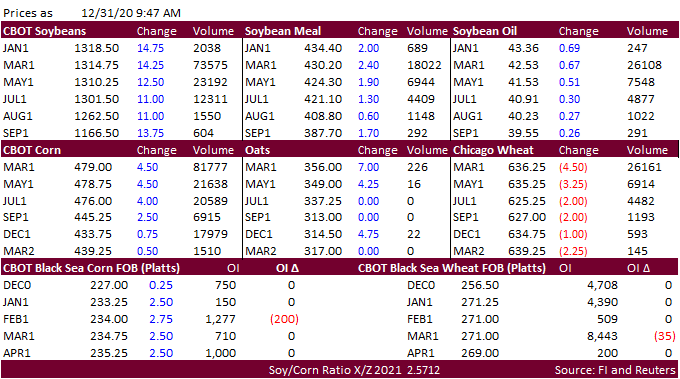The image size is (680, 379).
Task: Click the Soybean Oil header label
Action: (x=485, y=31)
